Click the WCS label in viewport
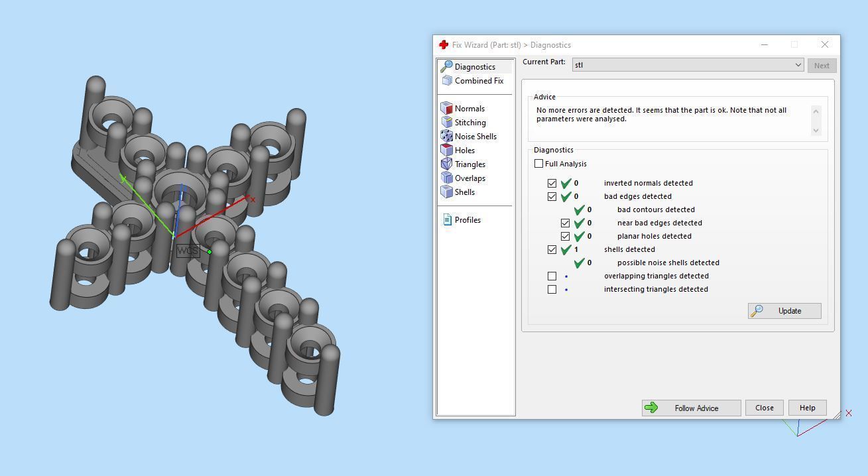Image resolution: width=868 pixels, height=476 pixels. [188, 251]
